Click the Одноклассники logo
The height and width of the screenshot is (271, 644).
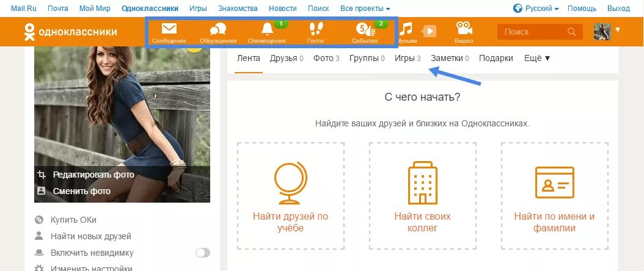(70, 32)
